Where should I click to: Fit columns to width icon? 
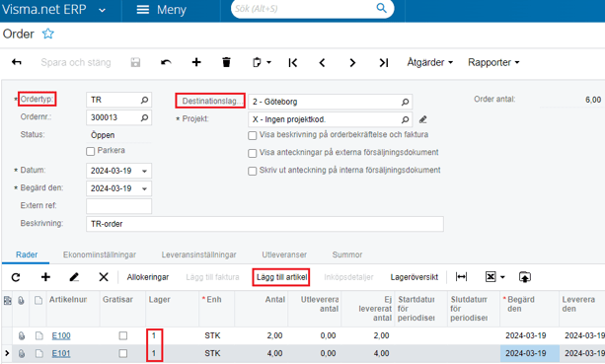(x=461, y=277)
